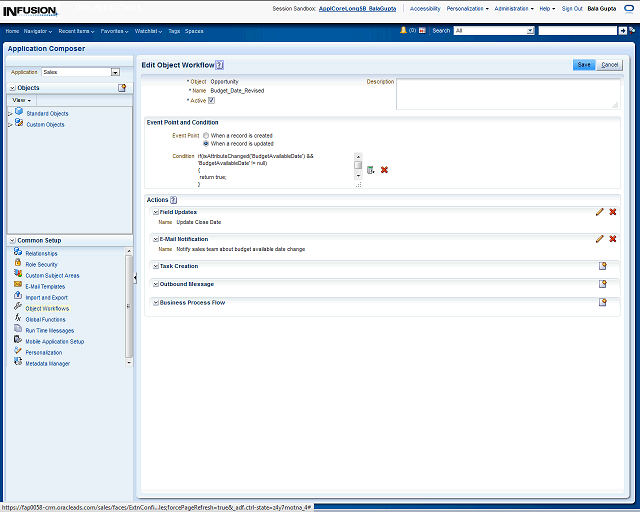
Task: Click the edit pencil for Field Updates
Action: point(599,212)
